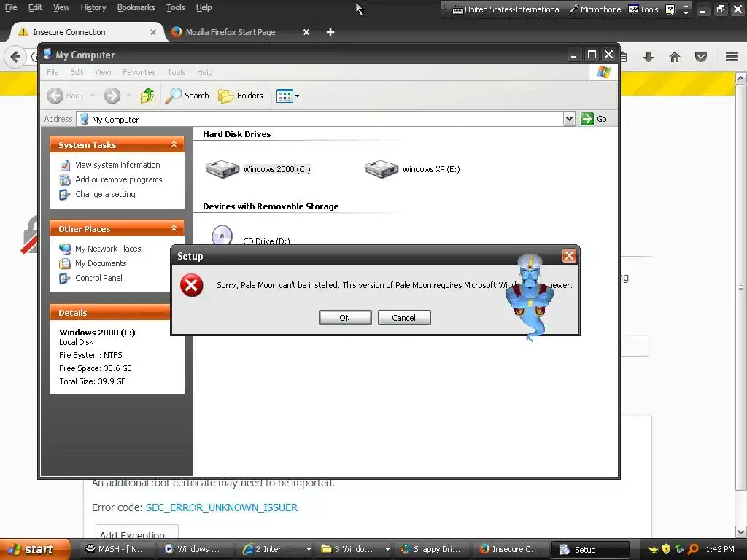Open Edit menu in My Computer window

[x=76, y=72]
